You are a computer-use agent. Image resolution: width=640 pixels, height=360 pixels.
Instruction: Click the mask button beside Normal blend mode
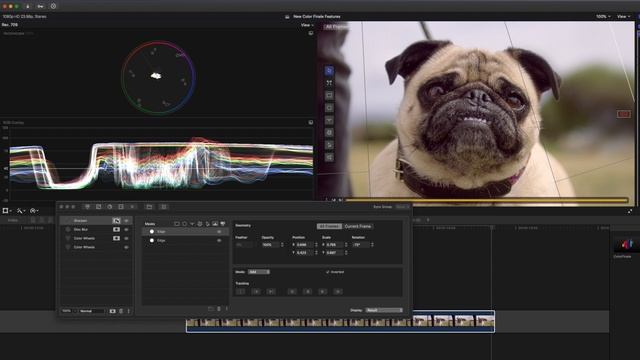click(113, 311)
